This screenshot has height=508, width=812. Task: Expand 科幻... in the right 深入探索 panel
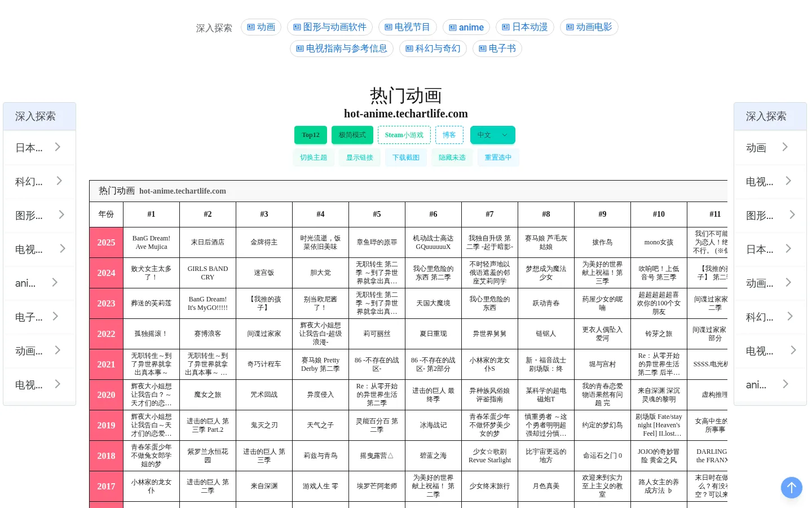point(770,317)
